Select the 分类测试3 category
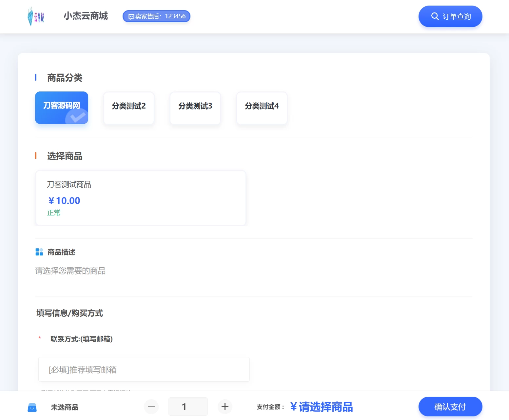Image resolution: width=509 pixels, height=420 pixels. [x=195, y=108]
